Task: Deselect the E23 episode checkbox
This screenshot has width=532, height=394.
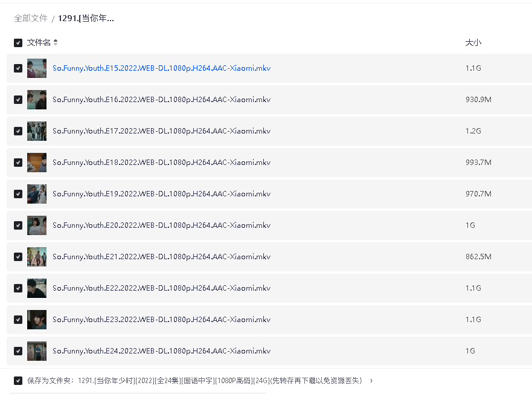Action: tap(18, 319)
